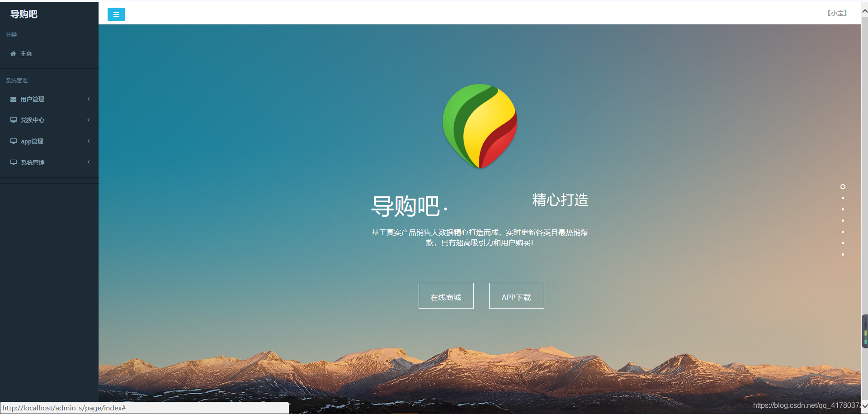Open the app管理 menu
The width and height of the screenshot is (868, 414).
coord(49,141)
